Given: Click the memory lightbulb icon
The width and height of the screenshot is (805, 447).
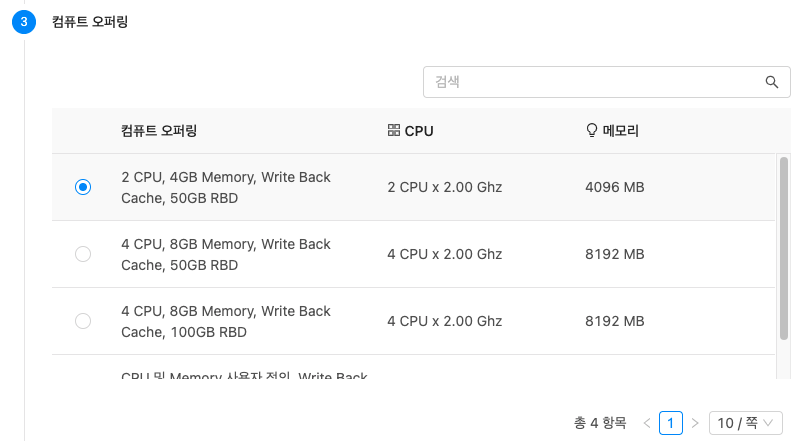Looking at the screenshot, I should pyautogui.click(x=591, y=130).
